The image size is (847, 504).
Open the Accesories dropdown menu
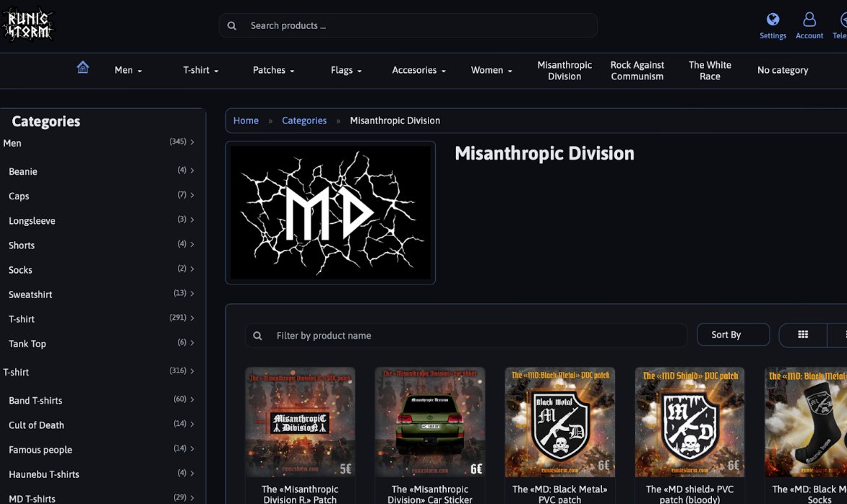(418, 70)
